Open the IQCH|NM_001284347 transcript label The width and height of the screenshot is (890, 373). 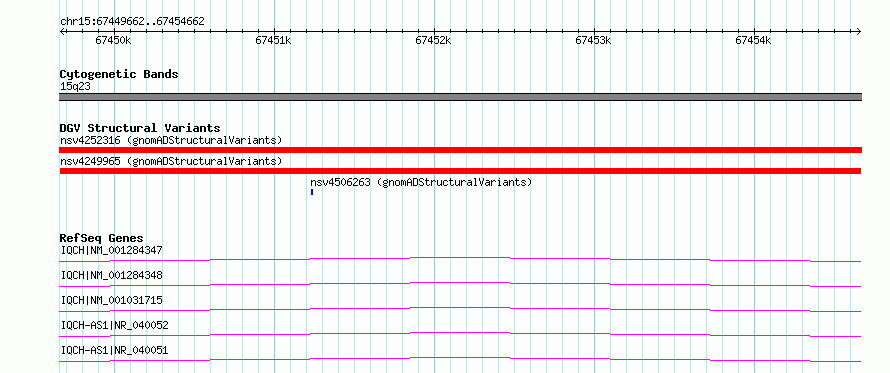pos(112,250)
